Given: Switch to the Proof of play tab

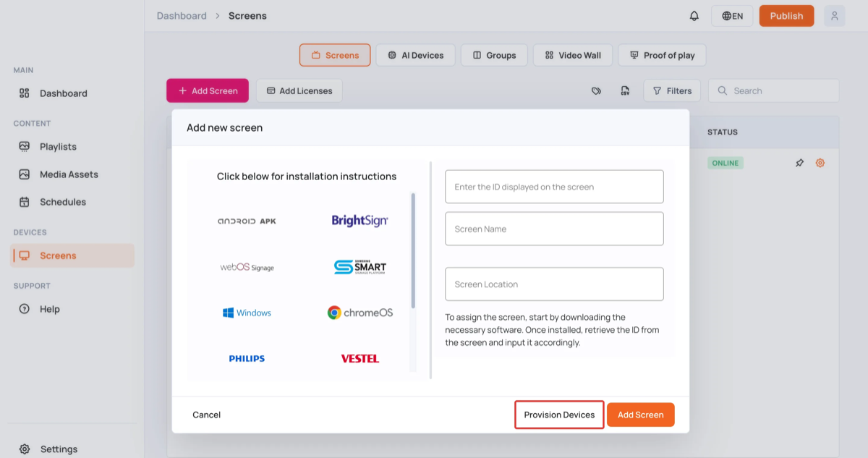Looking at the screenshot, I should point(662,55).
